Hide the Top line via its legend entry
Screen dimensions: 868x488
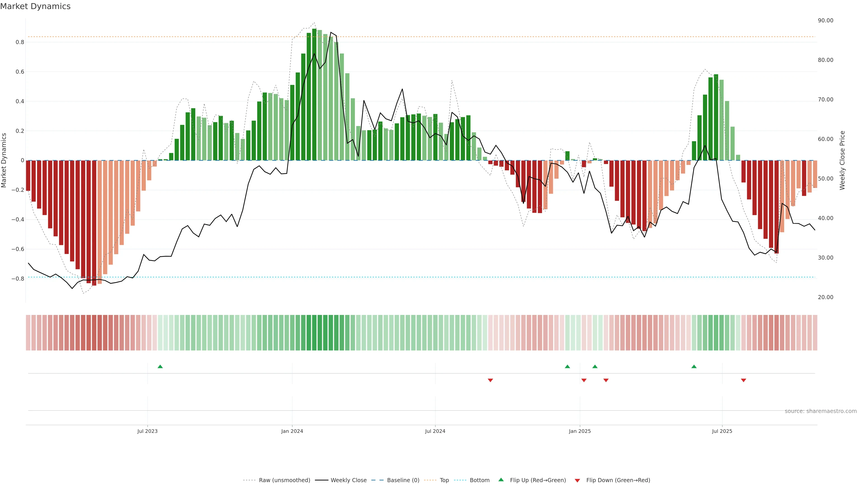(444, 480)
